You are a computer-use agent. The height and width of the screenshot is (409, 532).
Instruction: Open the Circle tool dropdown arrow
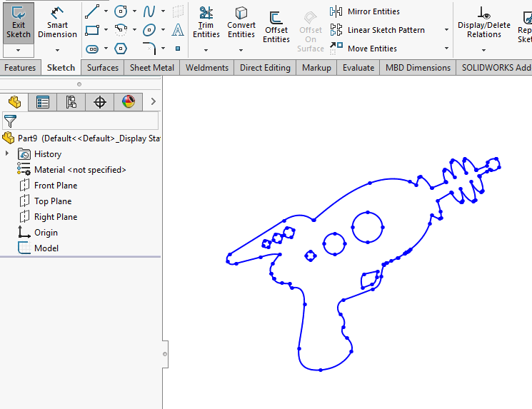pyautogui.click(x=134, y=11)
